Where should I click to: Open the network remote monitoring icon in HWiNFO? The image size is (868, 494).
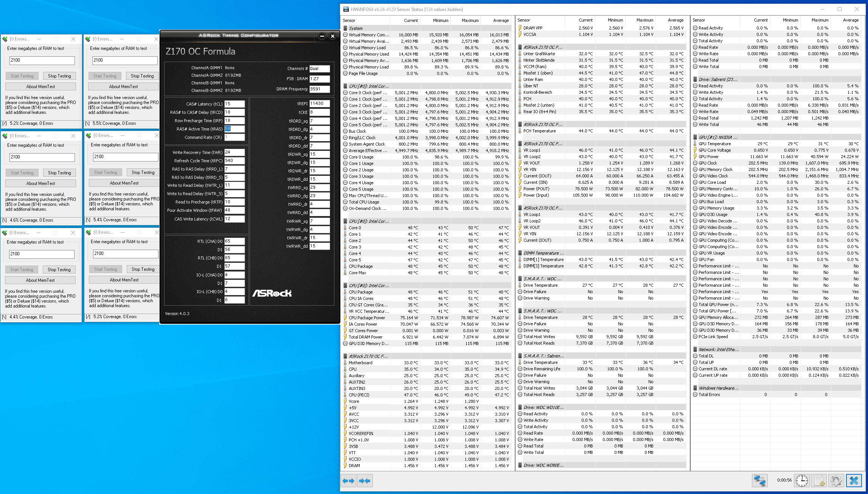[x=759, y=480]
